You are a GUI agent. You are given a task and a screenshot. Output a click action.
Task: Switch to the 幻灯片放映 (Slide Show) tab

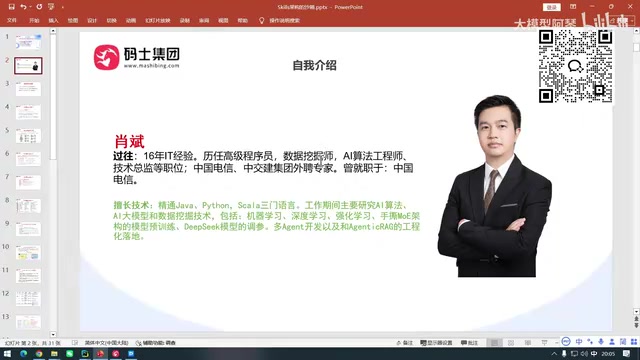[158, 20]
